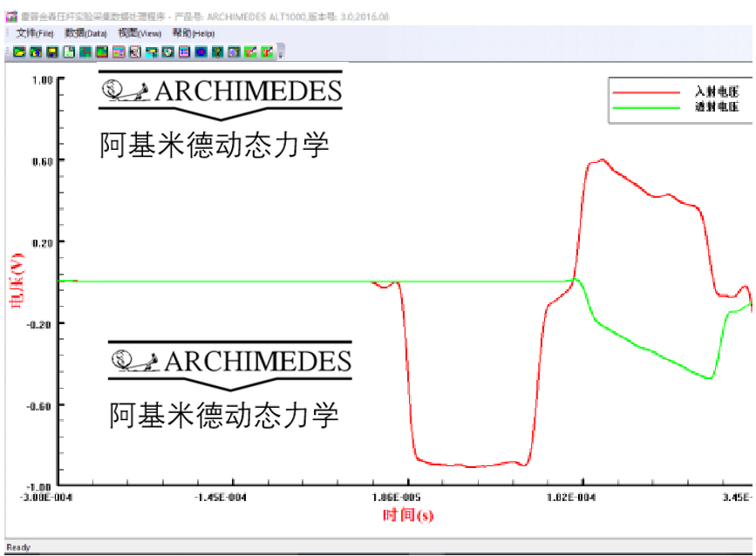
Task: Click the gray-framed white and red toolbar icon
Action: pyautogui.click(x=135, y=52)
